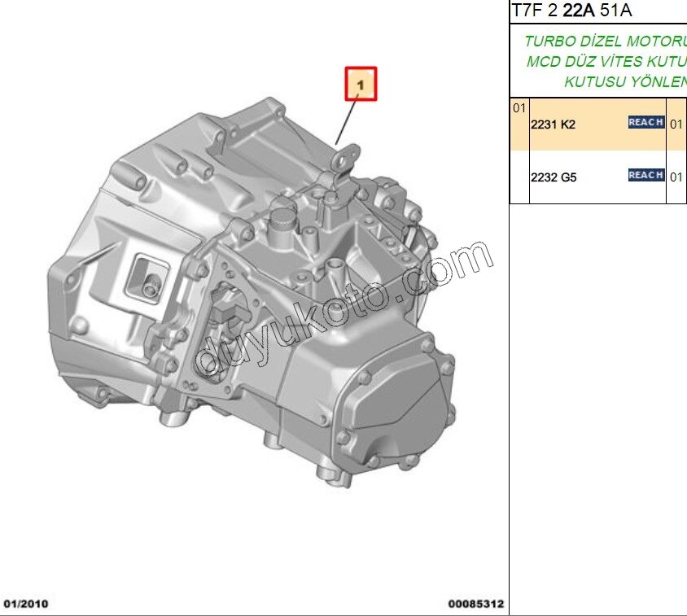
Task: Click the REACH badge beside 2231 K2
Action: pyautogui.click(x=646, y=123)
